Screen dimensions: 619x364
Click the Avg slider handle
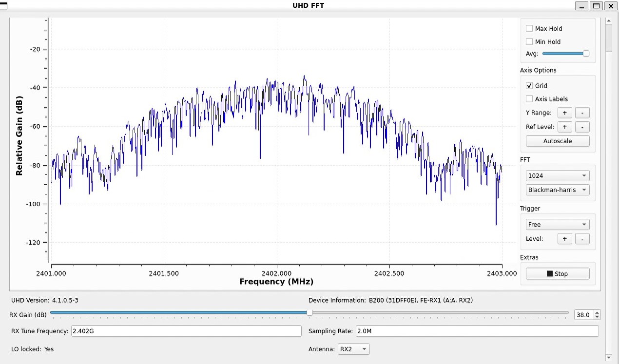pos(586,54)
